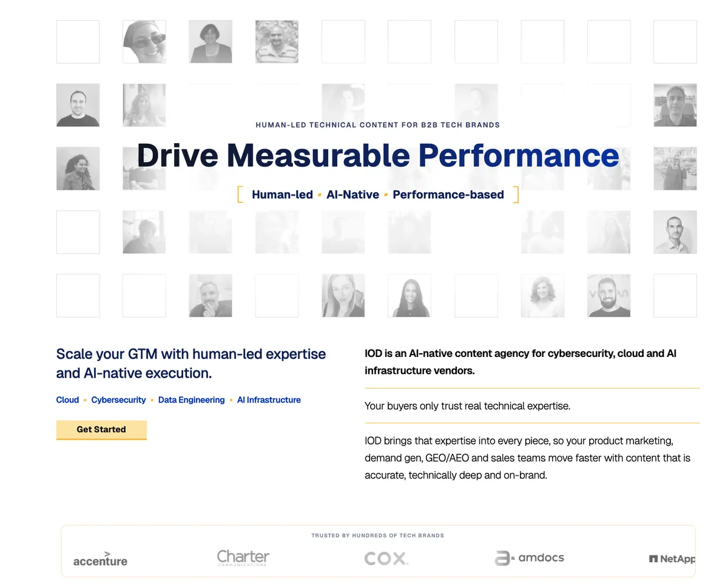Click the Amdocs logo
This screenshot has height=587, width=728.
pyautogui.click(x=529, y=558)
